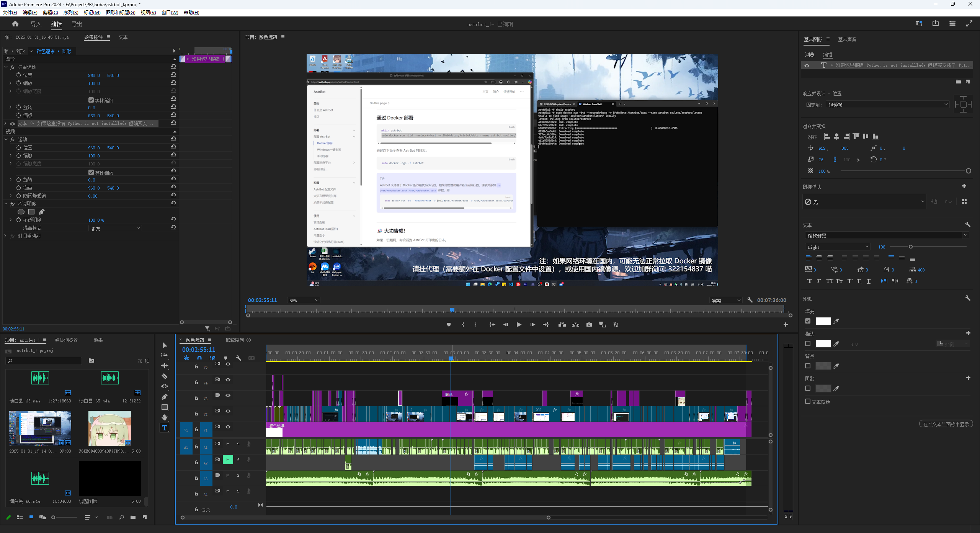Select the Razor tool in timeline toolbar
Image resolution: width=980 pixels, height=533 pixels.
[x=165, y=376]
